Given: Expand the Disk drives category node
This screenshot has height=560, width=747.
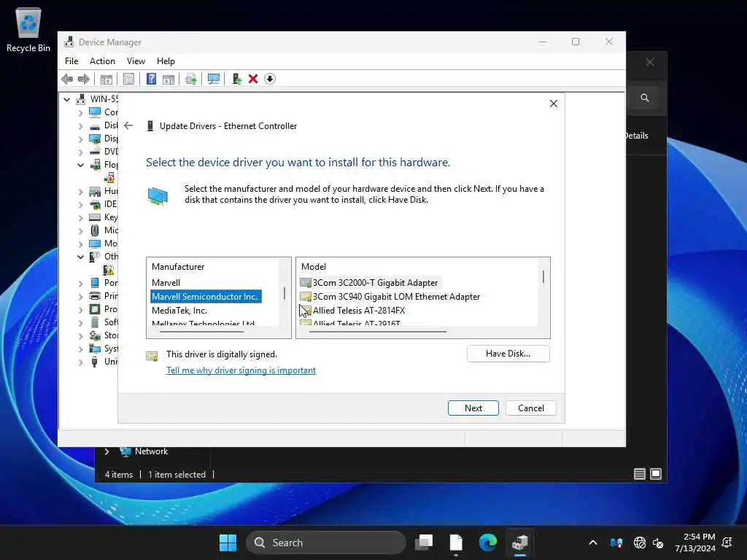Looking at the screenshot, I should click(x=80, y=126).
